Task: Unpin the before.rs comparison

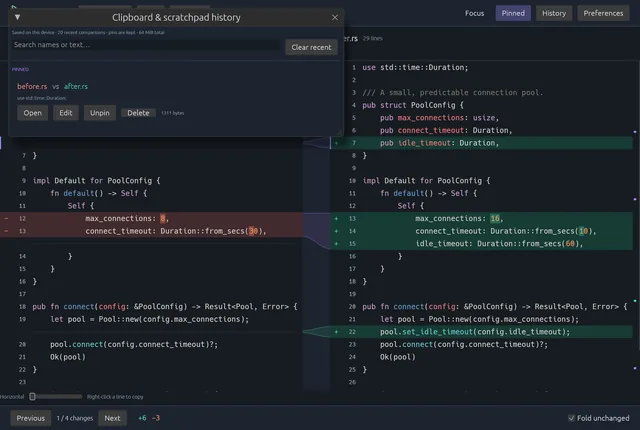Action: point(100,113)
